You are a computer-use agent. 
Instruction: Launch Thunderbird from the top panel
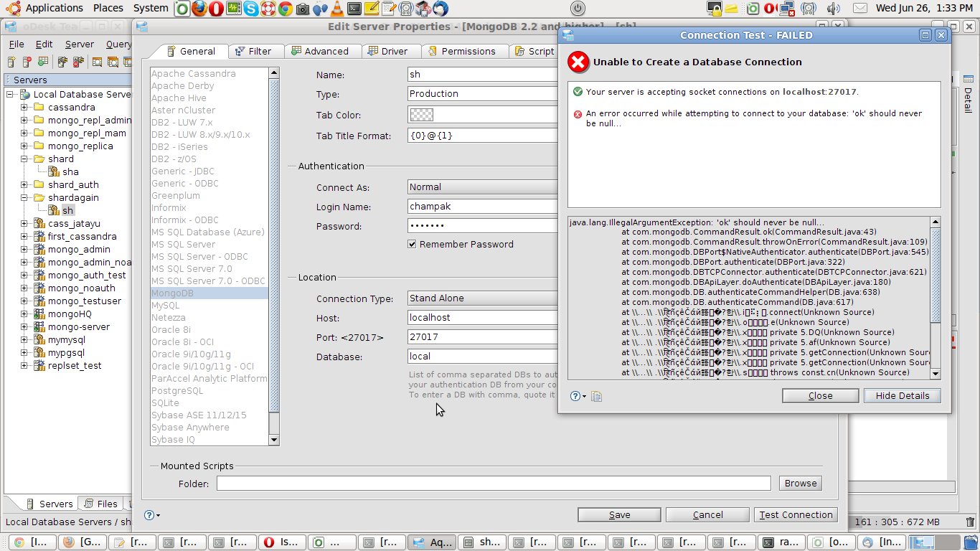(440, 9)
